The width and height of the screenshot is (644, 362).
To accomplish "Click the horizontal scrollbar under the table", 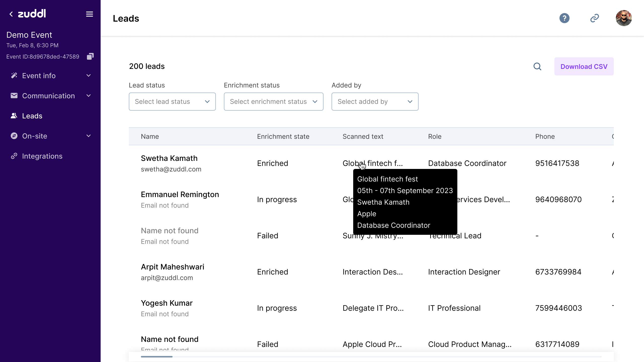I will pos(157,356).
